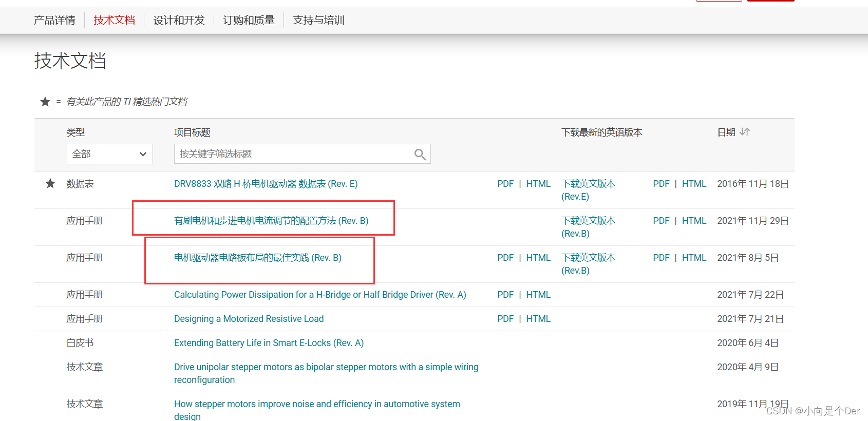Open 支持与培训 tab
This screenshot has width=868, height=421.
tap(318, 20)
